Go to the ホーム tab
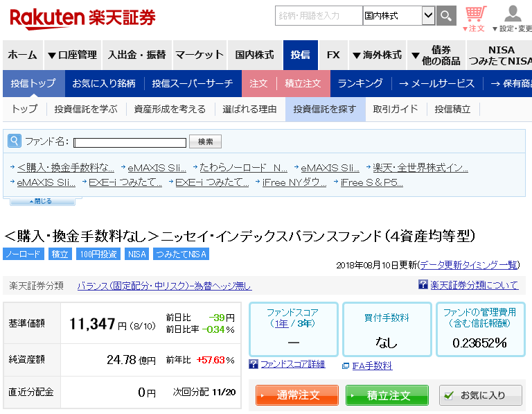The width and height of the screenshot is (532, 414). pyautogui.click(x=22, y=55)
